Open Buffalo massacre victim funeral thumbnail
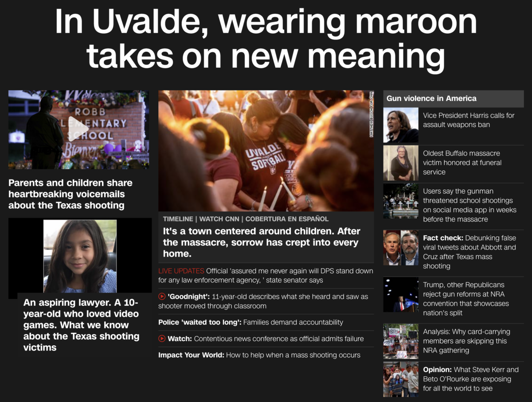Screen dimensions: 532x402 pos(401,163)
